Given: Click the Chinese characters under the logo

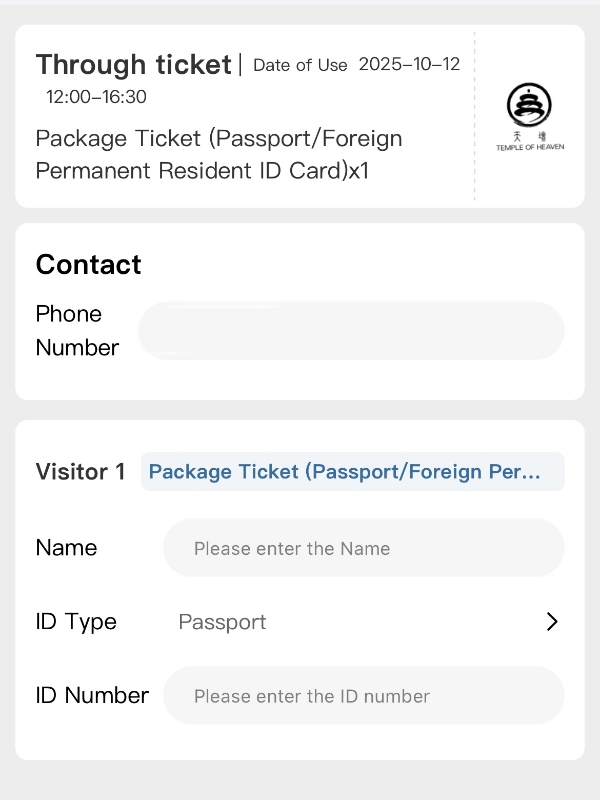Looking at the screenshot, I should coord(530,137).
